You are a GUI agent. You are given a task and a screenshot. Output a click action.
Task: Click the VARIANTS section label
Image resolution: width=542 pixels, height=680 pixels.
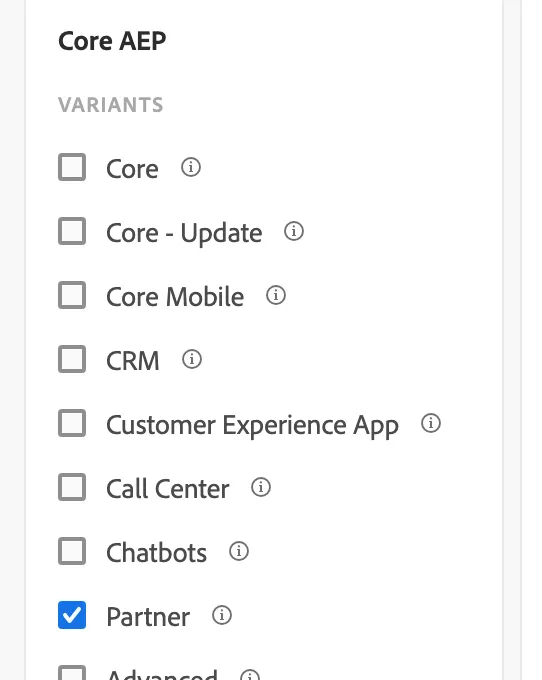[111, 105]
